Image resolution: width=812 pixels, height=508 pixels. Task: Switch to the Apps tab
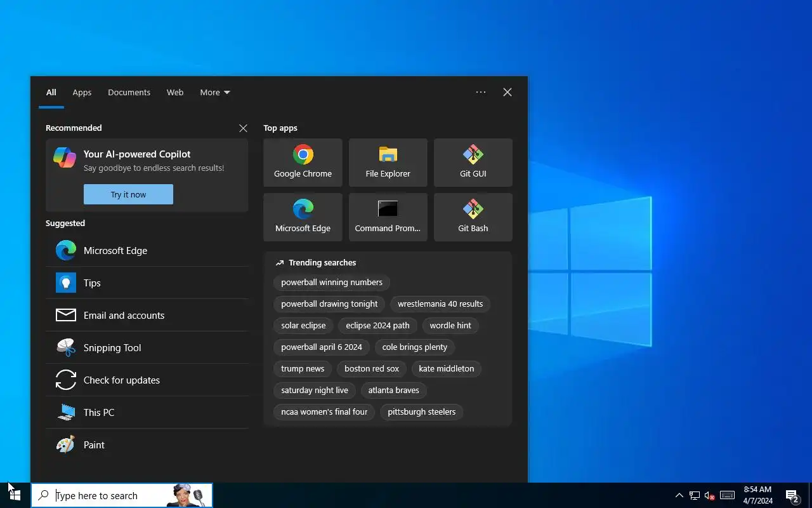[x=82, y=92]
